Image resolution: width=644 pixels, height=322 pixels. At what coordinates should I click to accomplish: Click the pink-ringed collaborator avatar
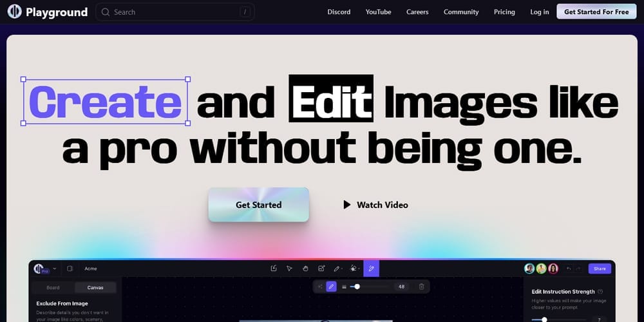click(553, 269)
